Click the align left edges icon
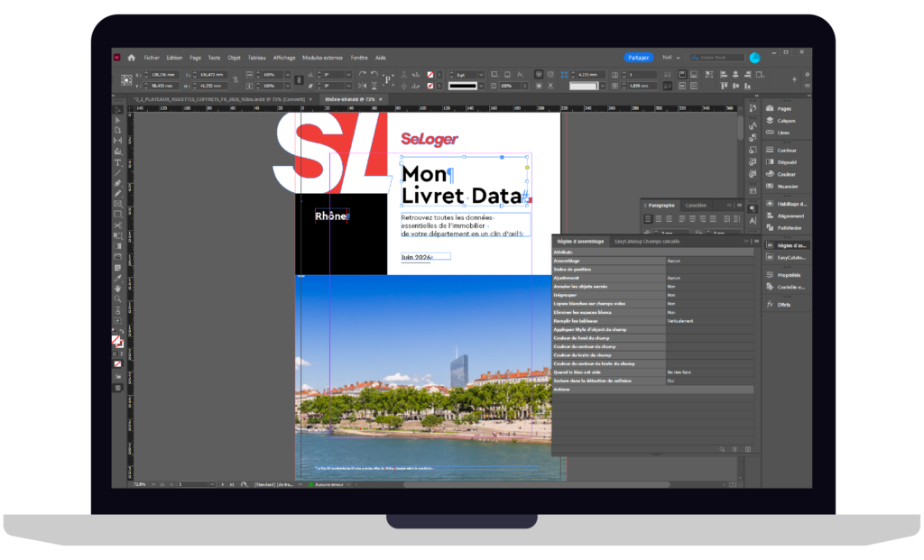924x560 pixels. [x=724, y=75]
